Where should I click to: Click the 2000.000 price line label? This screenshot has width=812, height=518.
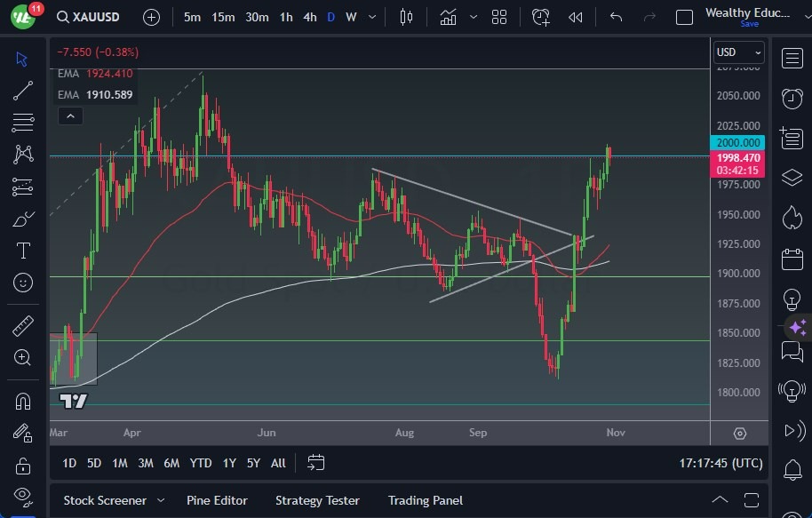point(737,142)
